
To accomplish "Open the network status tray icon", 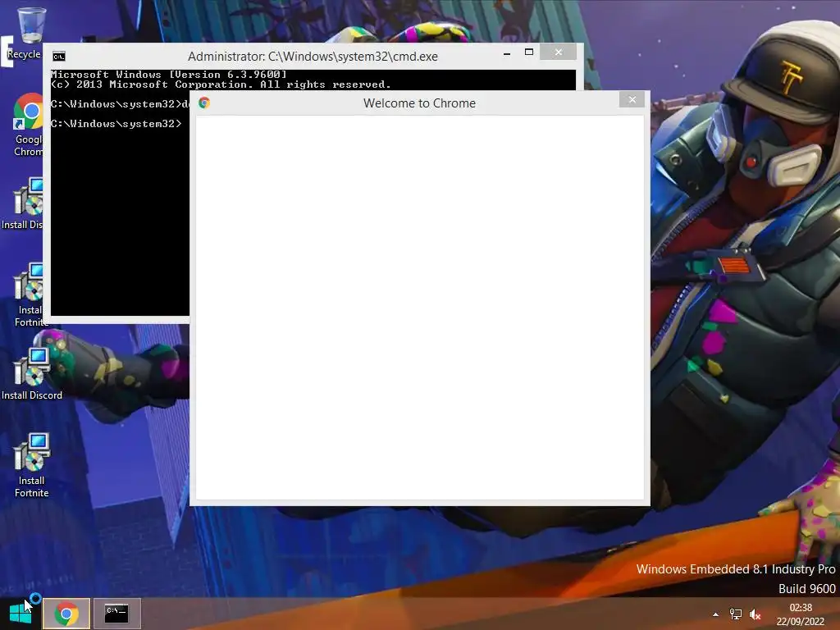I will (x=736, y=614).
